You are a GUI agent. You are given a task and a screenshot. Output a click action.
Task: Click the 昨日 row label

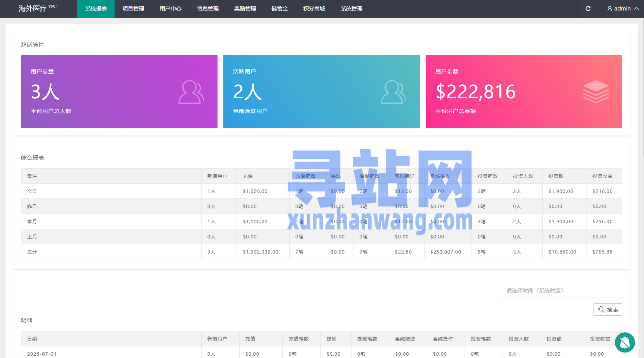click(x=32, y=206)
